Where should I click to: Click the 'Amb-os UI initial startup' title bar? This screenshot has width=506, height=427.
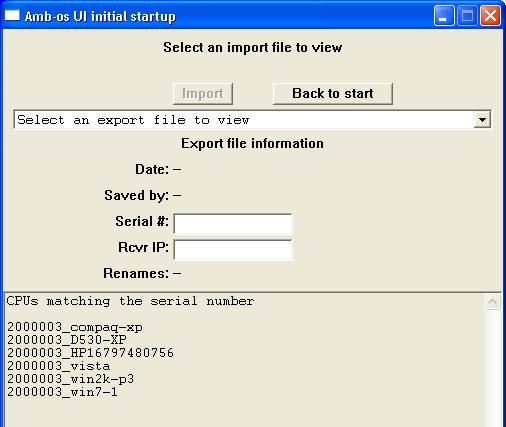(x=217, y=15)
